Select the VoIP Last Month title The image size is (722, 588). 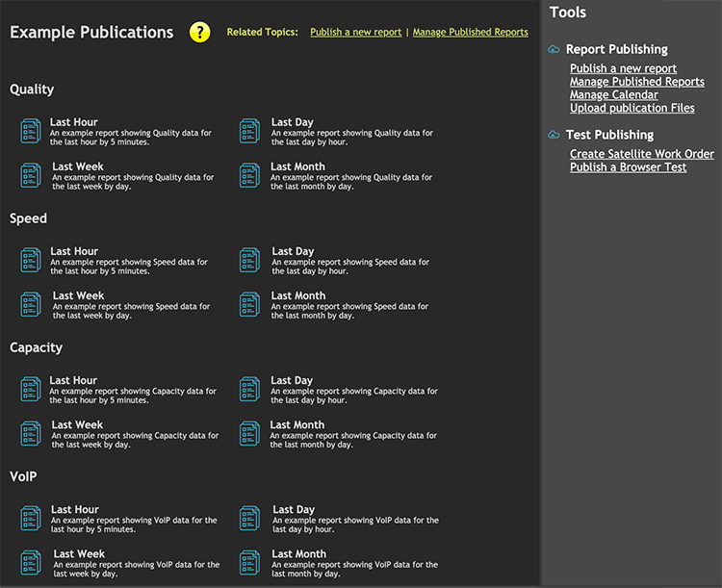pyautogui.click(x=298, y=554)
